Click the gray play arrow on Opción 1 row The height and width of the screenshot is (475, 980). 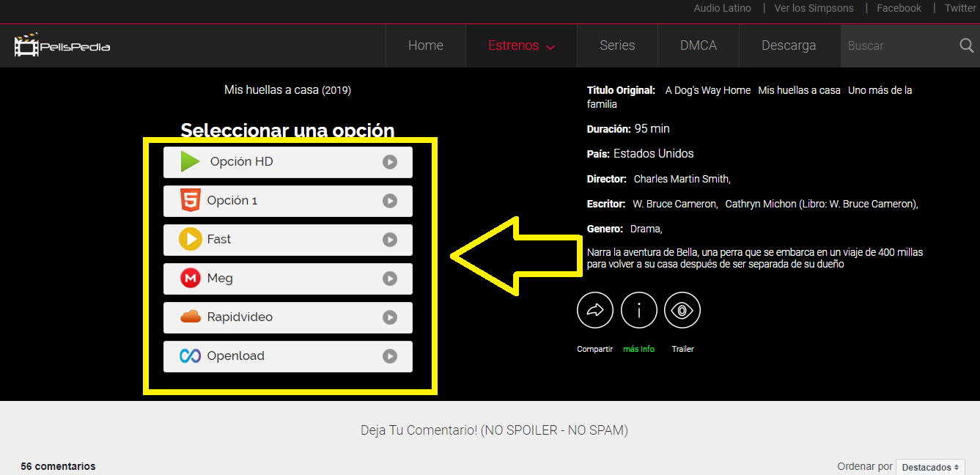pyautogui.click(x=390, y=201)
